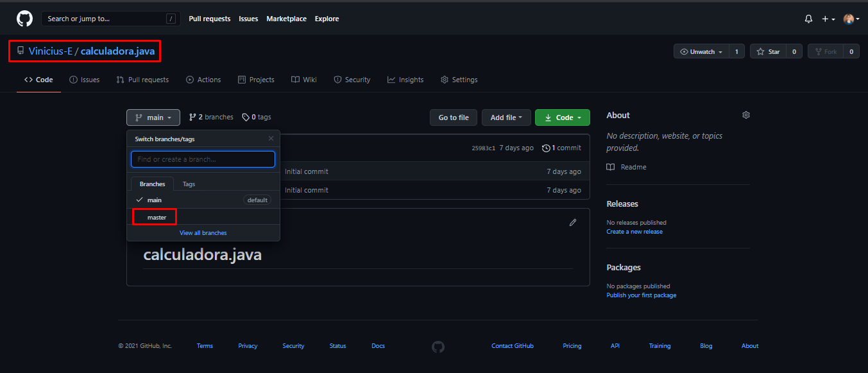
Task: Switch to the repository Pull requests tab
Action: point(142,80)
